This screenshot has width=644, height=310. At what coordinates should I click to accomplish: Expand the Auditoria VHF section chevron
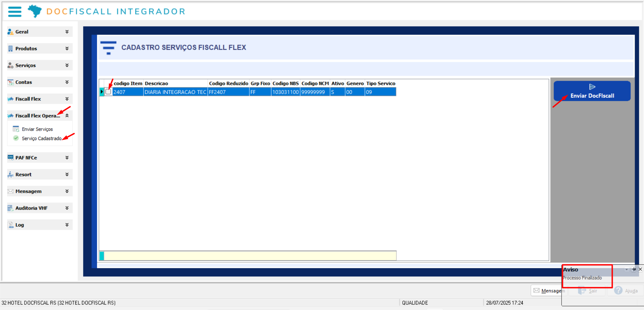67,208
